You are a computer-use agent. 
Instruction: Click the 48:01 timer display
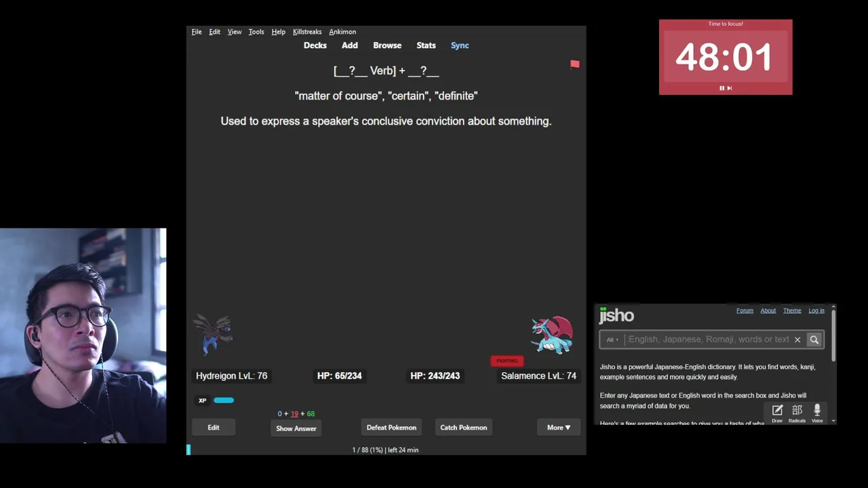[x=724, y=57]
